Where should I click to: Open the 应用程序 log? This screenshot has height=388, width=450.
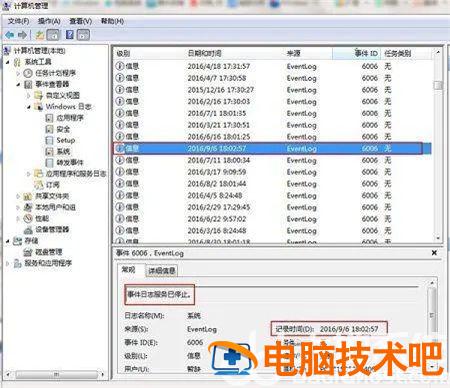(70, 118)
